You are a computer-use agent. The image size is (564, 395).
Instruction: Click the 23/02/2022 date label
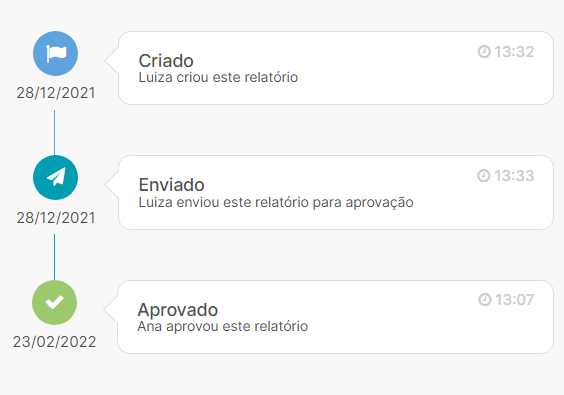(55, 342)
